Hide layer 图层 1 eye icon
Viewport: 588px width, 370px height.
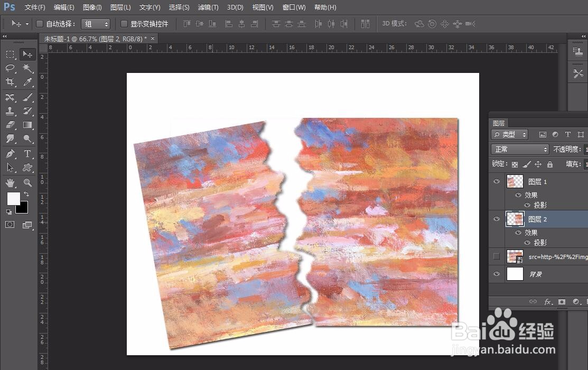tap(497, 182)
